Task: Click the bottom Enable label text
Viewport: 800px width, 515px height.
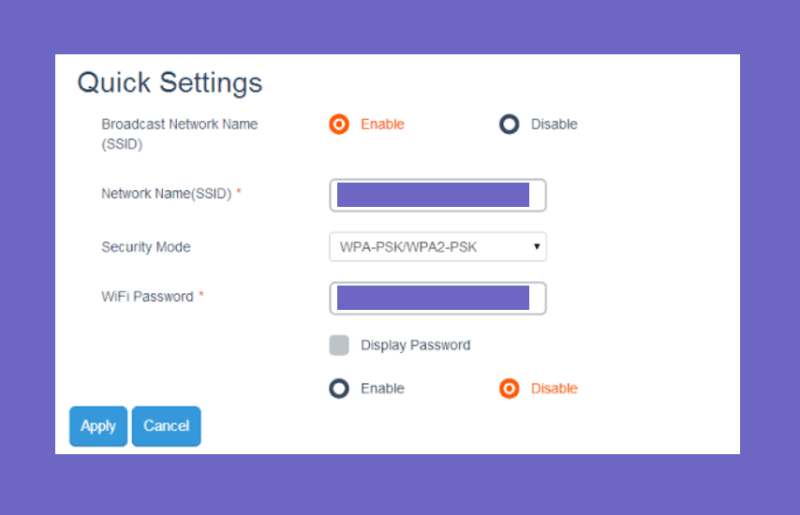Action: 382,388
